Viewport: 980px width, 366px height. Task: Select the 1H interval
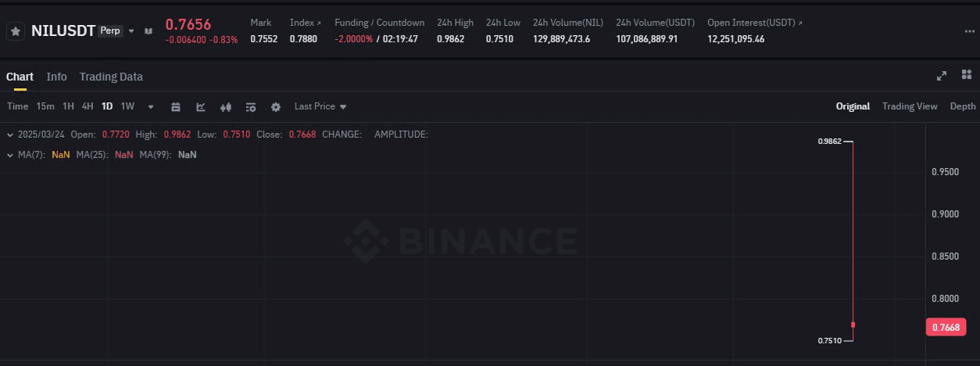[68, 106]
